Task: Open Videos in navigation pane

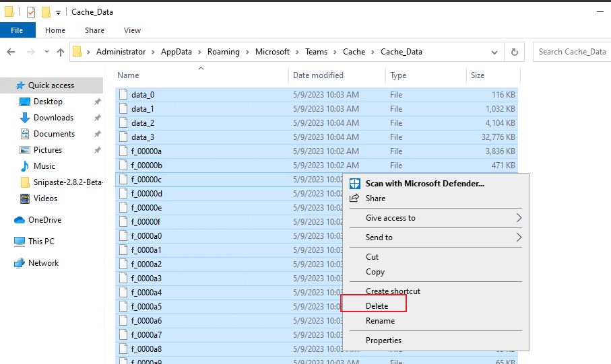Action: point(45,198)
